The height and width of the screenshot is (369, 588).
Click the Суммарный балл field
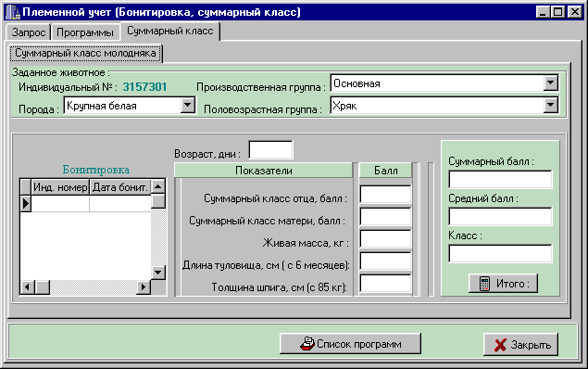(x=500, y=180)
